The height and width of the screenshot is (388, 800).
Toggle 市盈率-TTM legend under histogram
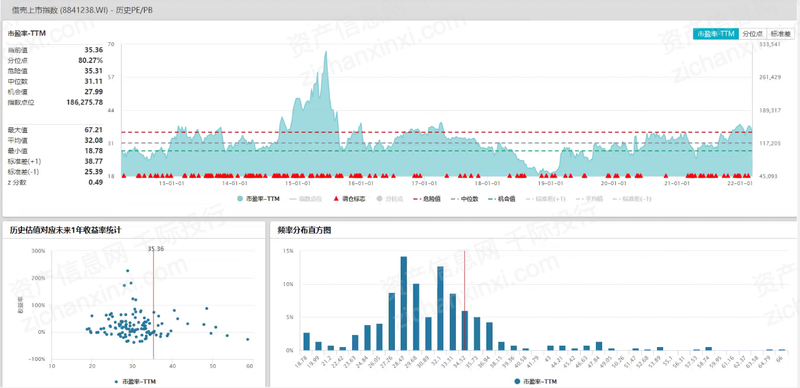[535, 381]
